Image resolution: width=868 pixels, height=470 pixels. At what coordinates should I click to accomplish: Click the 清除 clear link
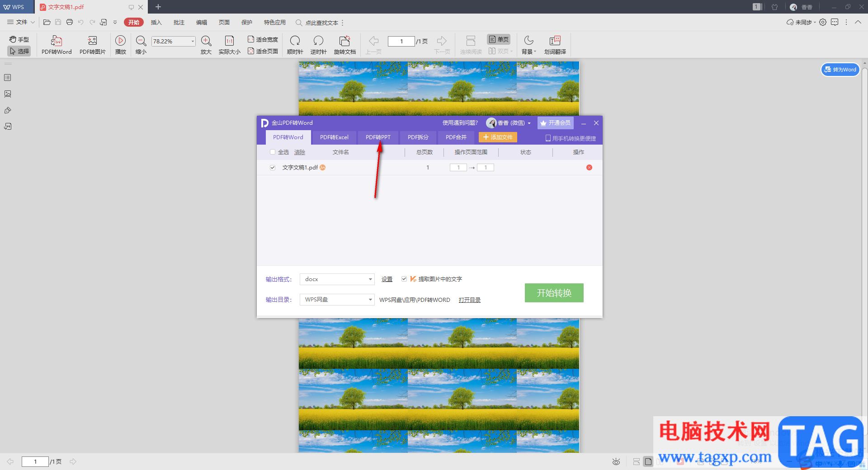pyautogui.click(x=300, y=152)
